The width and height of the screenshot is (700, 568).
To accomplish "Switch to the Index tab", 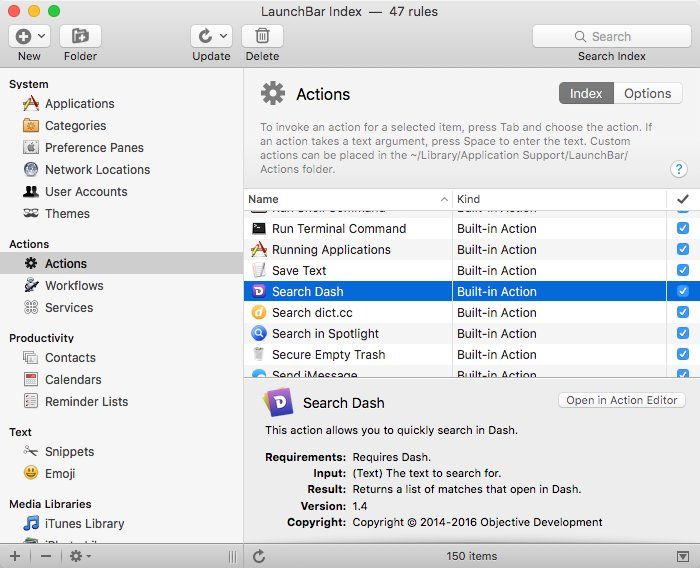I will coord(586,94).
